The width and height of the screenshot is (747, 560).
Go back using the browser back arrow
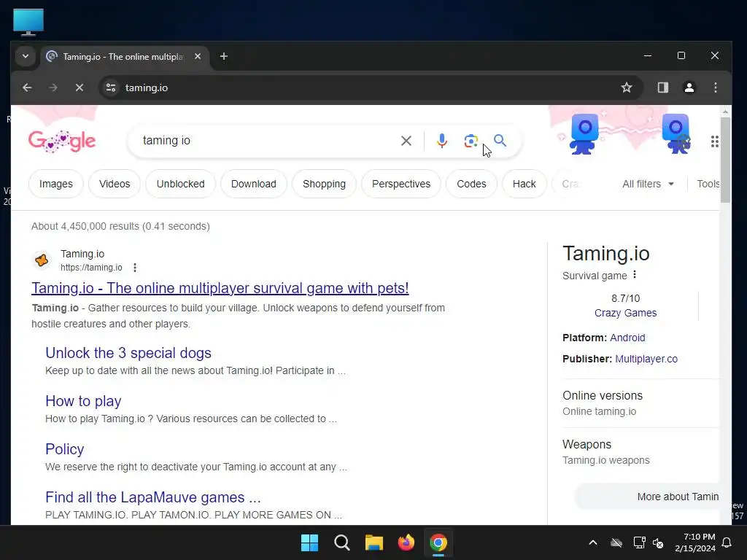27,87
